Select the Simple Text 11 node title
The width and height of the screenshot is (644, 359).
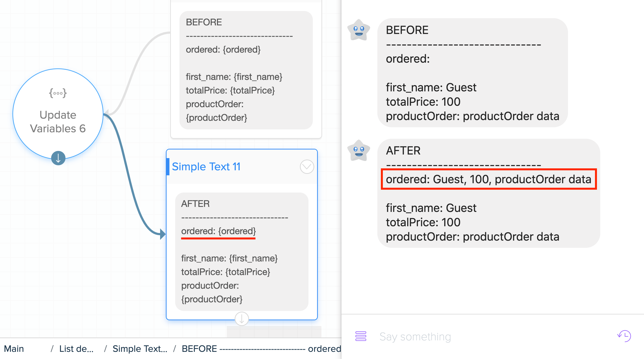[206, 167]
